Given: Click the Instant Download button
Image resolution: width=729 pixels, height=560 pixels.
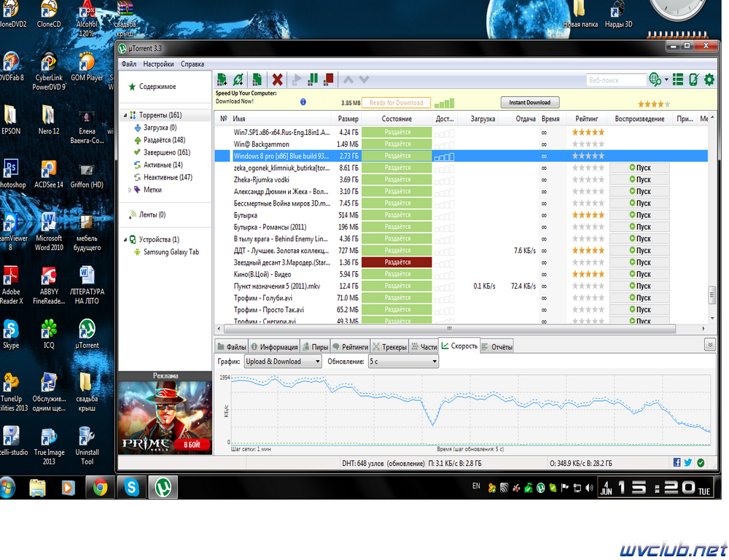Looking at the screenshot, I should 529,102.
